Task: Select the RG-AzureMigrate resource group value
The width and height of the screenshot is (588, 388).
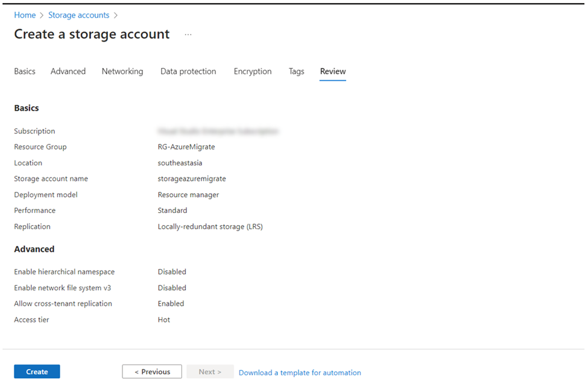Action: [x=186, y=147]
